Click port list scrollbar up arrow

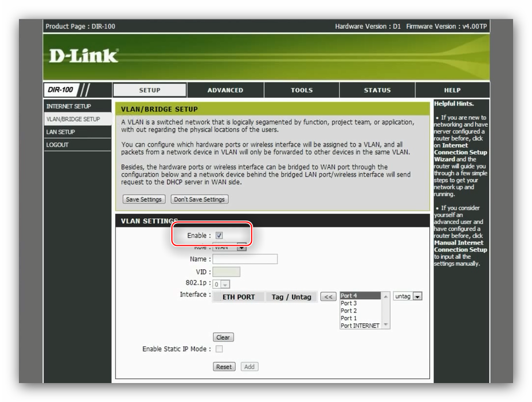[386, 296]
